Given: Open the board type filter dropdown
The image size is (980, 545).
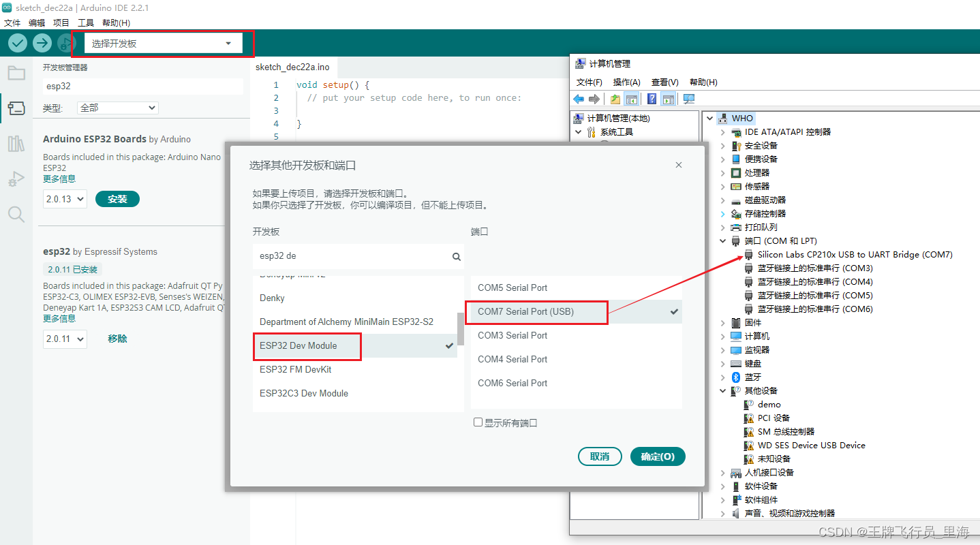Looking at the screenshot, I should coord(118,108).
